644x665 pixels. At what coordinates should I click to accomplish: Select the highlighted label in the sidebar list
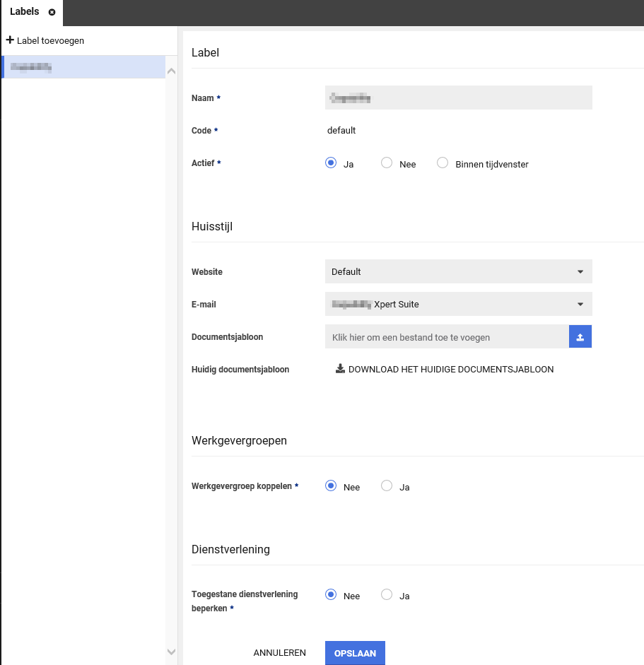pos(83,67)
